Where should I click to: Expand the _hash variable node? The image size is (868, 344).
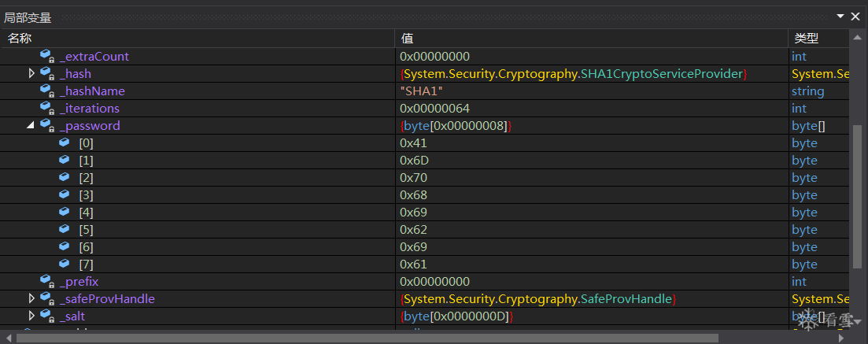[x=31, y=74]
